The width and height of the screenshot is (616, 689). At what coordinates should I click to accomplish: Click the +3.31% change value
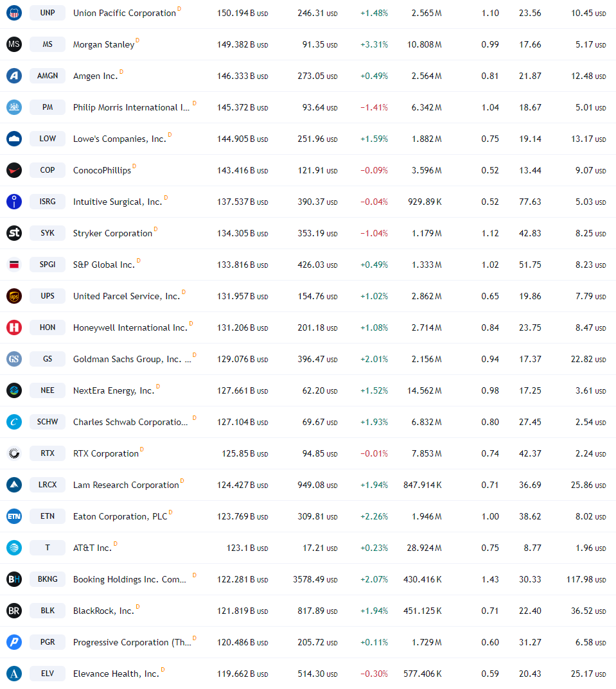tap(374, 44)
